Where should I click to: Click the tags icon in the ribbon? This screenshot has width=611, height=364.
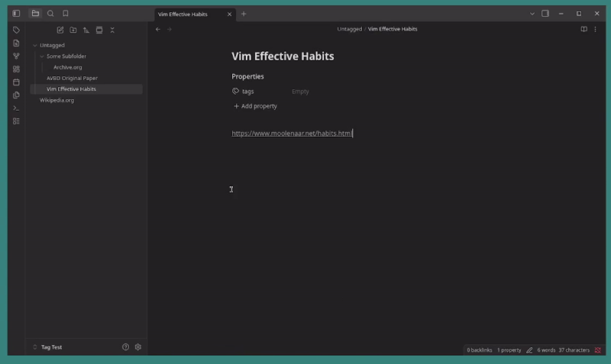pos(16,30)
